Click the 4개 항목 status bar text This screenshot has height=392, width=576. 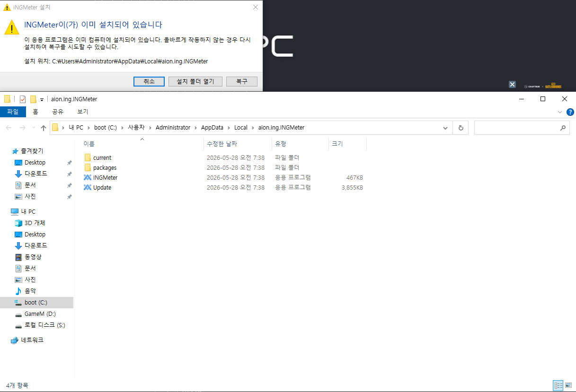pos(17,385)
